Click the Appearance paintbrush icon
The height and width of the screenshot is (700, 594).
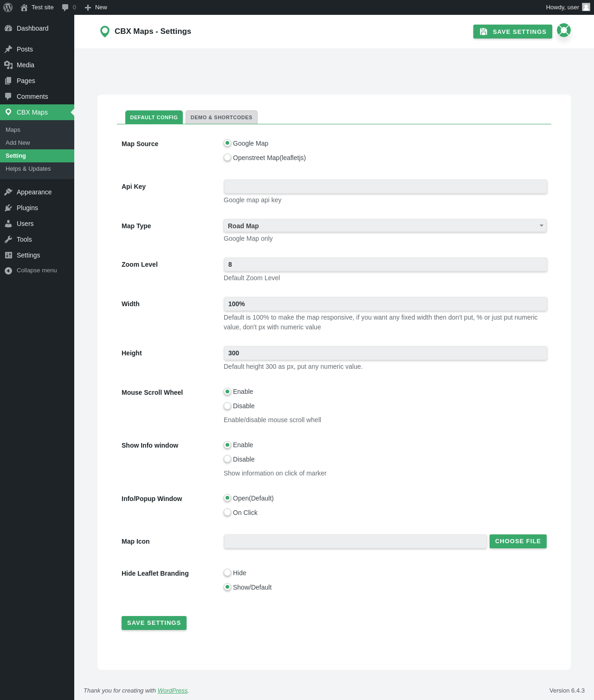[x=8, y=192]
